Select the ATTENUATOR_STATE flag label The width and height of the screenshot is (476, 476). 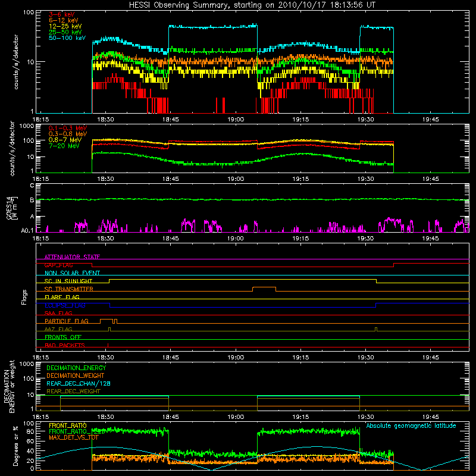tap(72, 257)
